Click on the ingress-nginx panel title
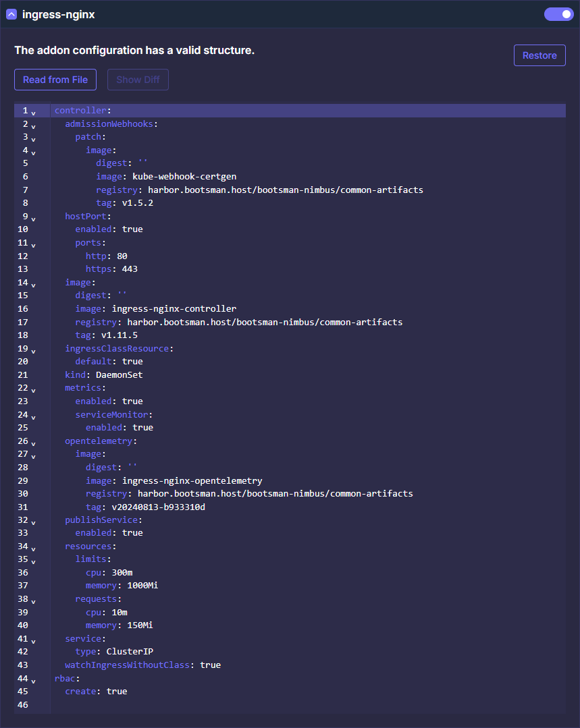This screenshot has height=728, width=580. tap(58, 14)
